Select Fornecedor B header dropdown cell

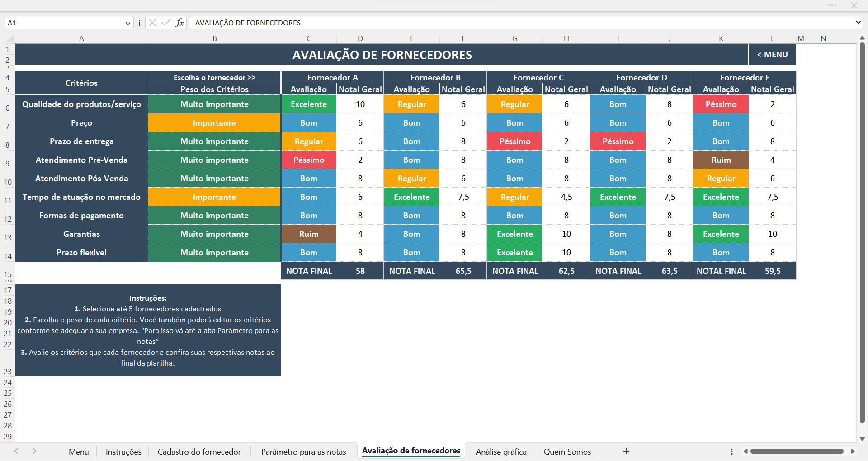435,77
